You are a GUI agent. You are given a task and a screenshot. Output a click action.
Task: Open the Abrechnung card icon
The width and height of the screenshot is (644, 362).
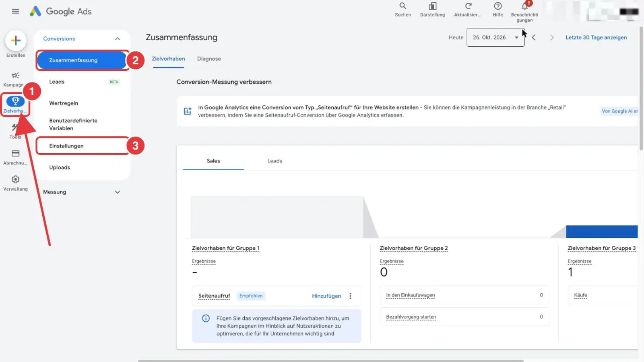[15, 153]
